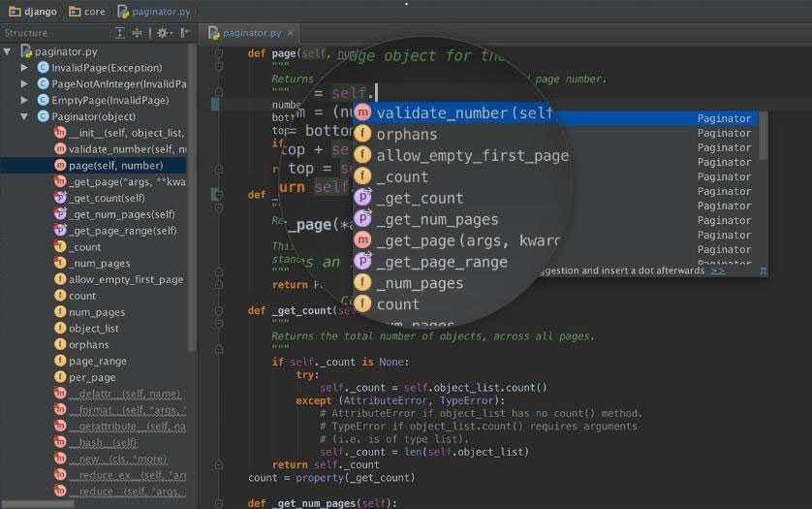The image size is (812, 509).
Task: Select orphans field in structure tree
Action: click(x=88, y=345)
